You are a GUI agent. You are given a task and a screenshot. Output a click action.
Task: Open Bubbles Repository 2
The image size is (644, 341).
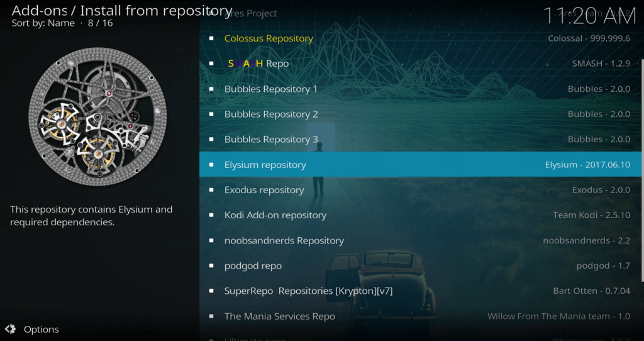coord(421,115)
